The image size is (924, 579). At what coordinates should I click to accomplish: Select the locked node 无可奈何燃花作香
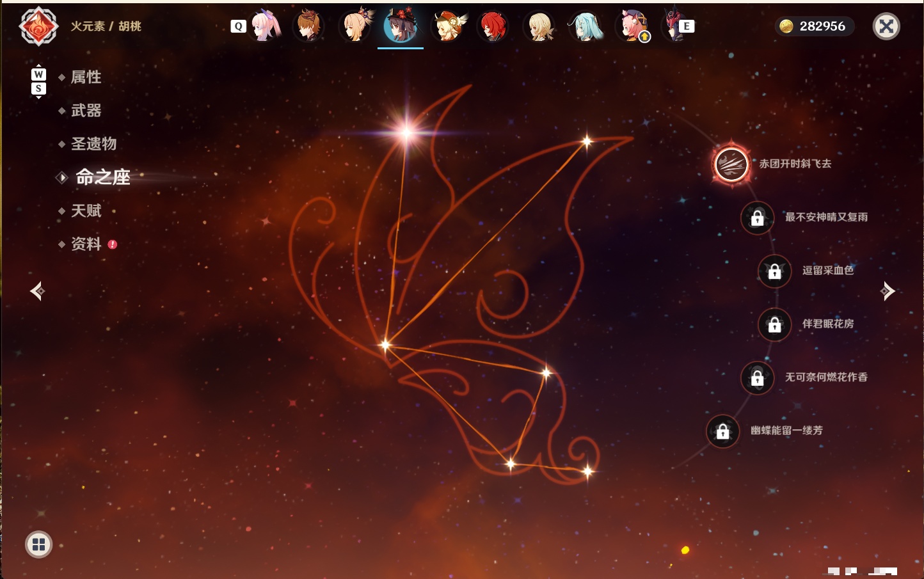[757, 377]
